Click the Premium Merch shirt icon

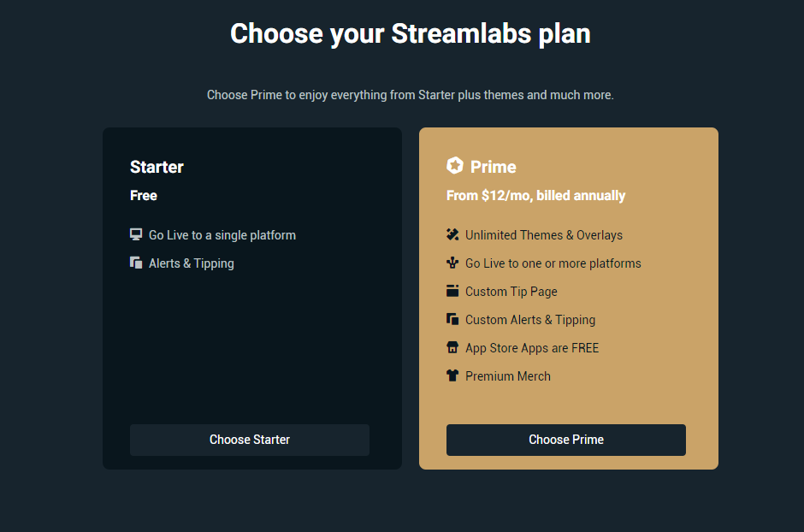tap(452, 375)
